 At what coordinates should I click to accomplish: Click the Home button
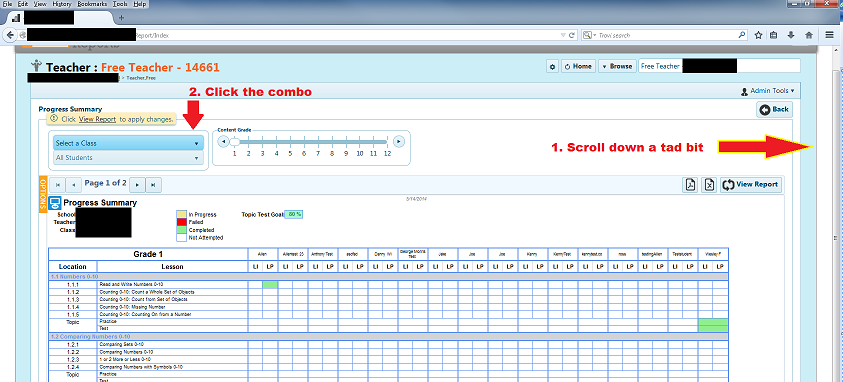(x=578, y=67)
